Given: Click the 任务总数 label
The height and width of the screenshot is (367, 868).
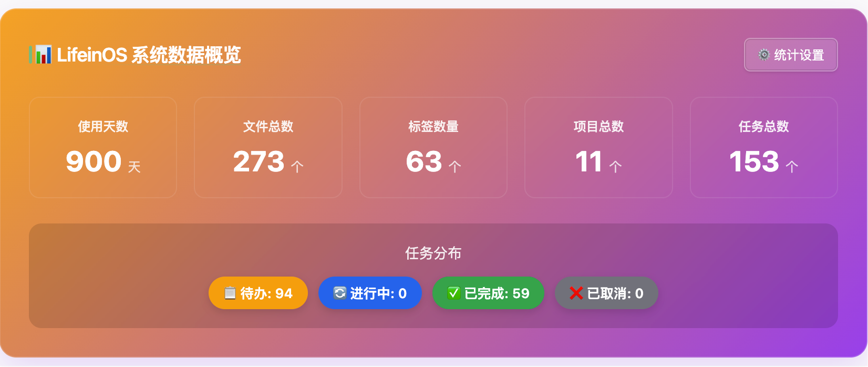Looking at the screenshot, I should [x=764, y=126].
